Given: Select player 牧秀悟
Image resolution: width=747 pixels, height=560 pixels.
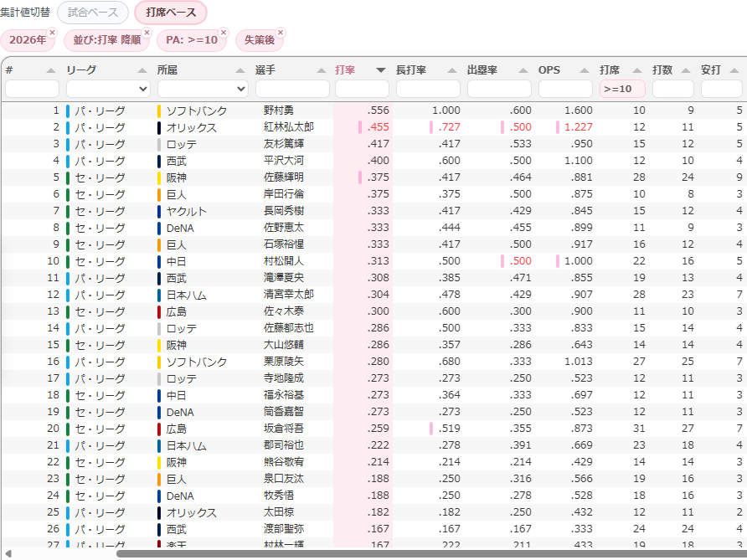Looking at the screenshot, I should 279,496.
